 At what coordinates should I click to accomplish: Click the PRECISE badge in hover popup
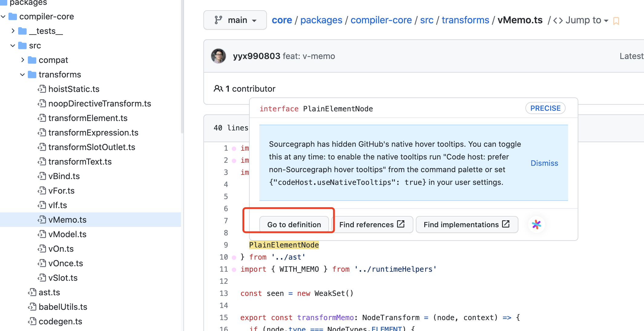(x=545, y=108)
